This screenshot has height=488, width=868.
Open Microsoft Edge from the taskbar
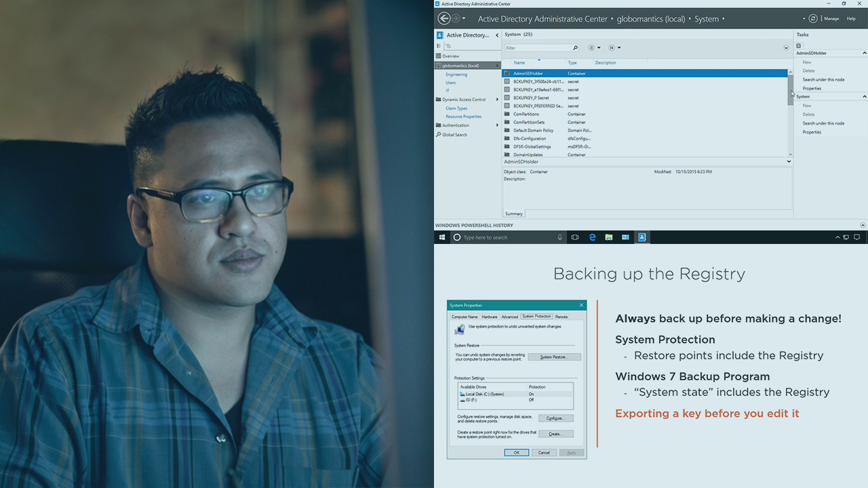(x=592, y=237)
